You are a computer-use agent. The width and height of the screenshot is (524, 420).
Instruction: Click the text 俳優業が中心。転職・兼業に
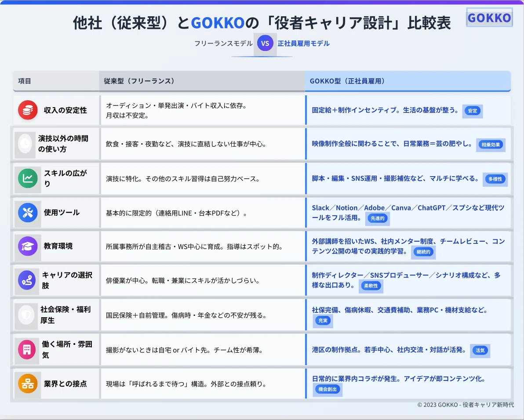(x=145, y=280)
